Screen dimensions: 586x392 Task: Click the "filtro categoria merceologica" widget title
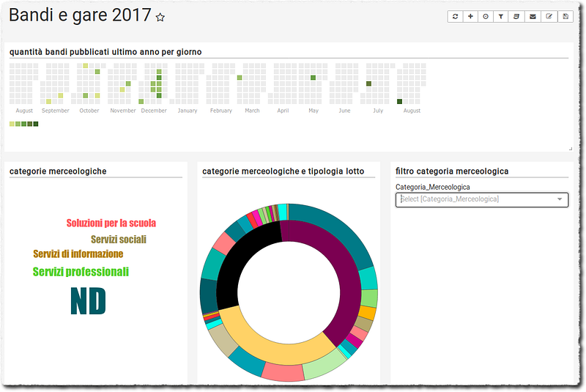452,171
